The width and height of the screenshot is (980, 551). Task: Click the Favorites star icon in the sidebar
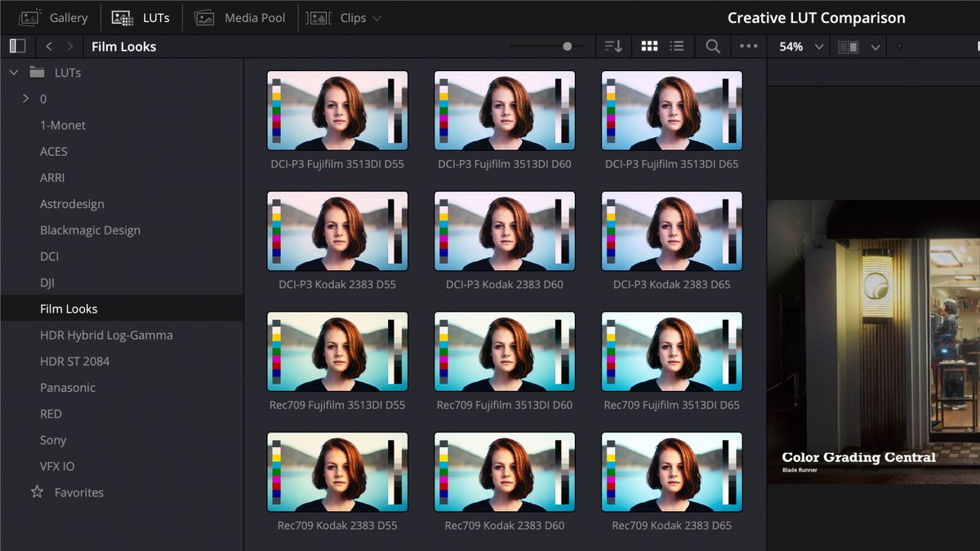[x=38, y=492]
